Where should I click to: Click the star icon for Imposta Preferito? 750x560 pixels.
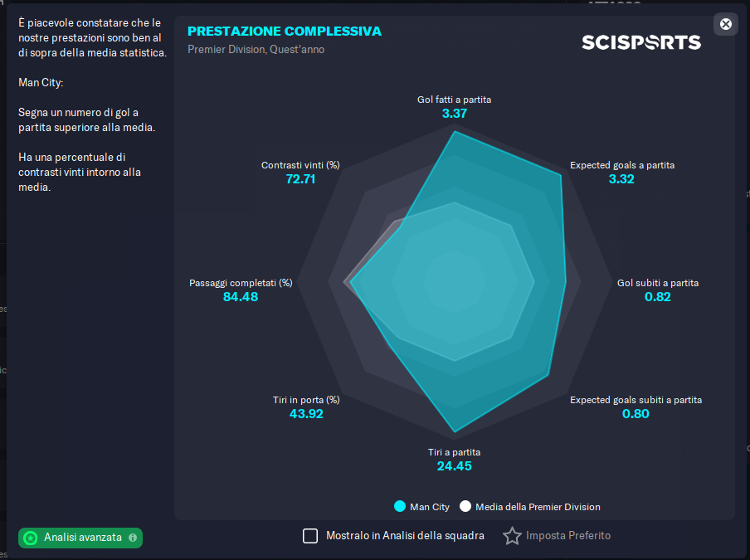pyautogui.click(x=512, y=536)
